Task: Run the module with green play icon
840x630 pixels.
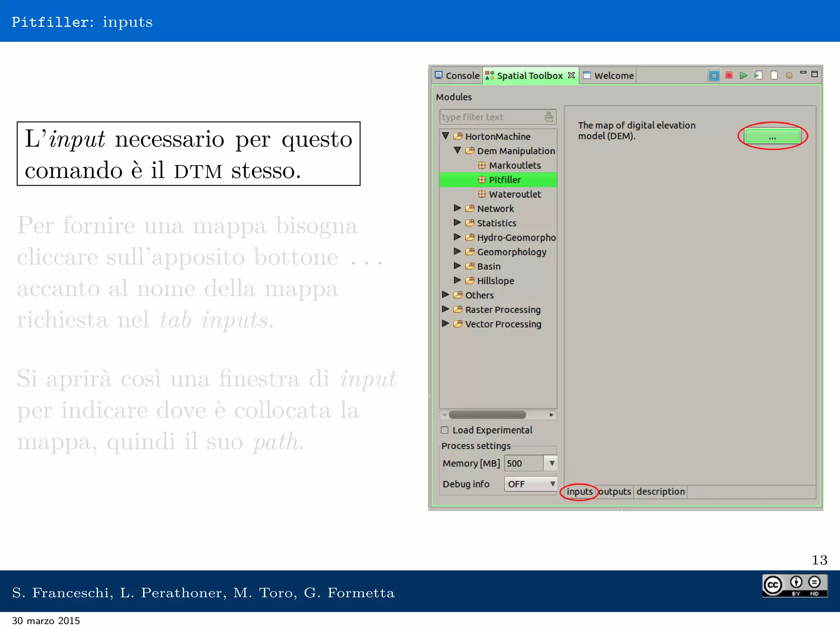Action: 743,75
